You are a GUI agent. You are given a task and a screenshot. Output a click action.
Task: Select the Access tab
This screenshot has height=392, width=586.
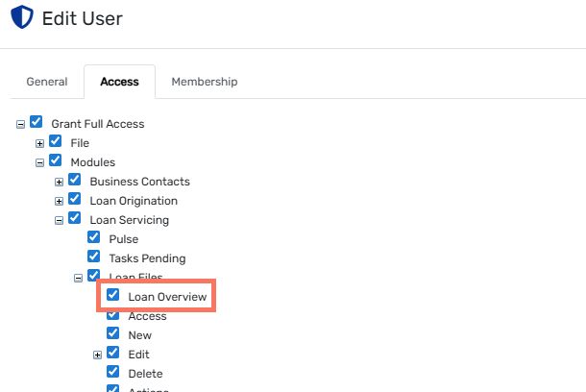point(119,82)
